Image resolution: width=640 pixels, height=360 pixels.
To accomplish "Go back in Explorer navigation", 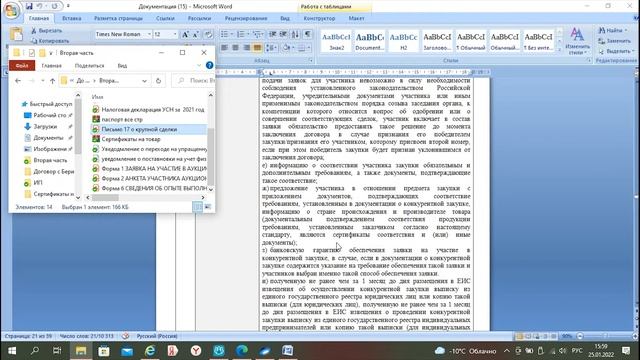I will [18, 81].
